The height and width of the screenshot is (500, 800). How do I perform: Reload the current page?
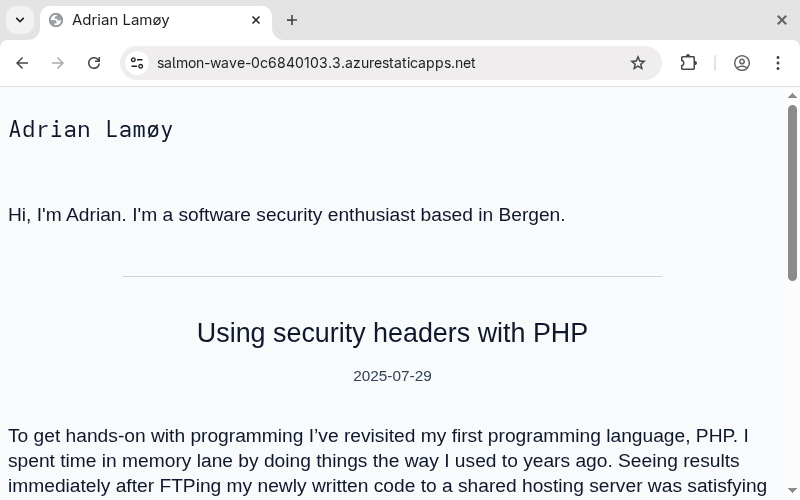94,63
